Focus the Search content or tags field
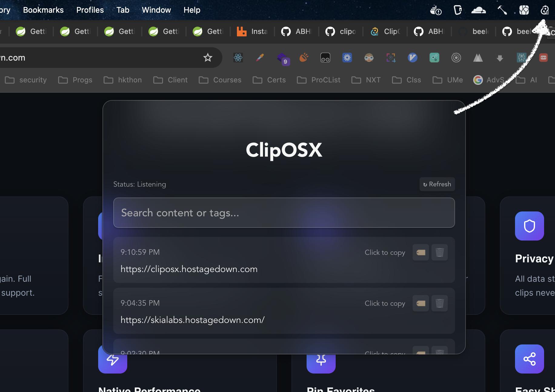 (x=284, y=213)
